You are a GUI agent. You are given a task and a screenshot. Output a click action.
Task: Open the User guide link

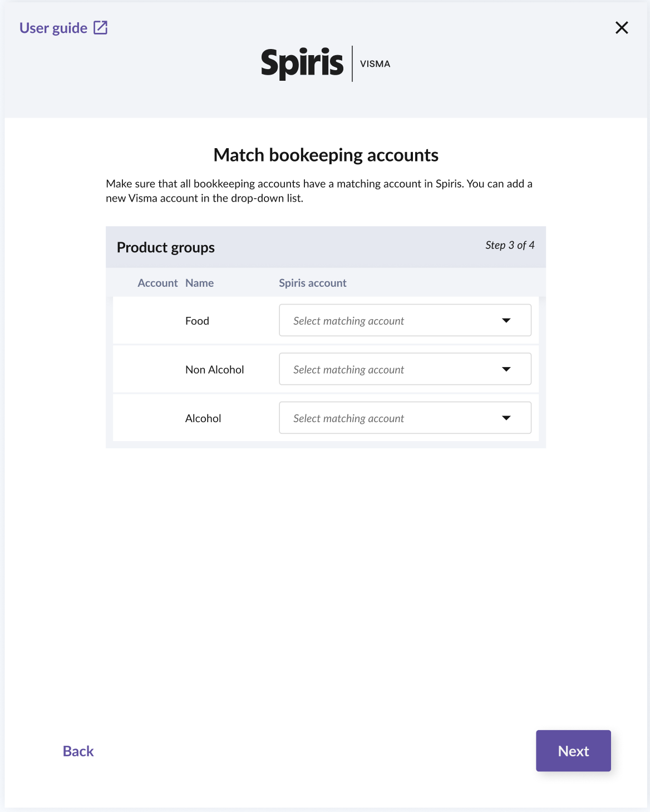coord(53,28)
